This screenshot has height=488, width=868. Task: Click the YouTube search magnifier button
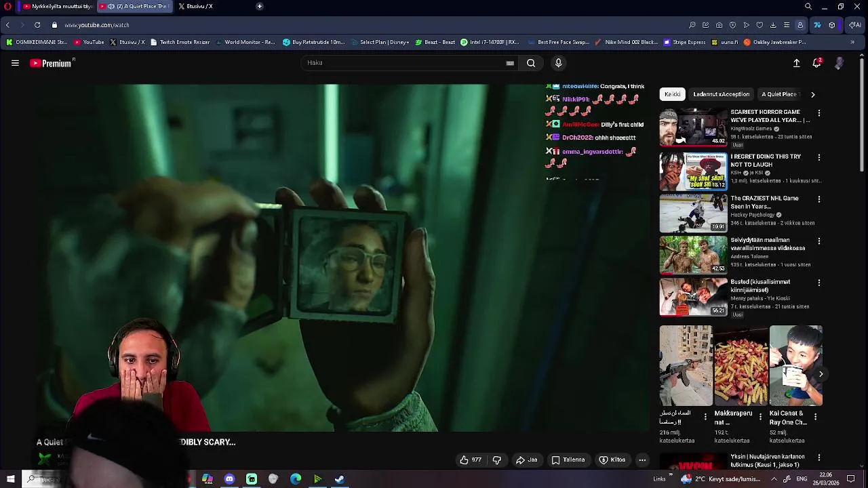[x=531, y=63]
